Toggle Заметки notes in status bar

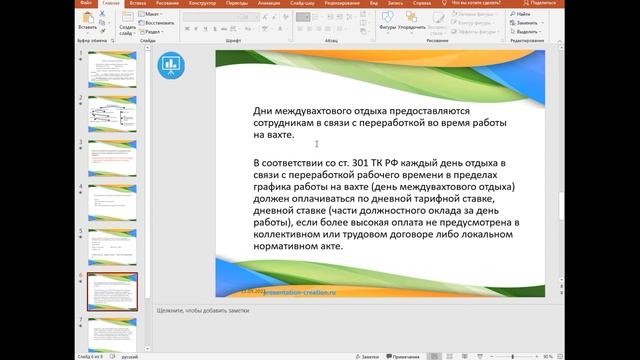click(x=367, y=357)
